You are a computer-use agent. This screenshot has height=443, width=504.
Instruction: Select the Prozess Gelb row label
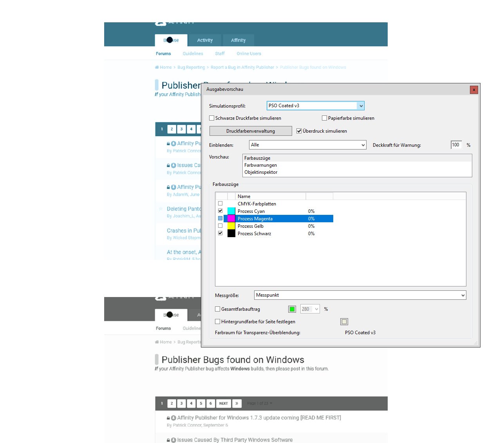click(251, 226)
